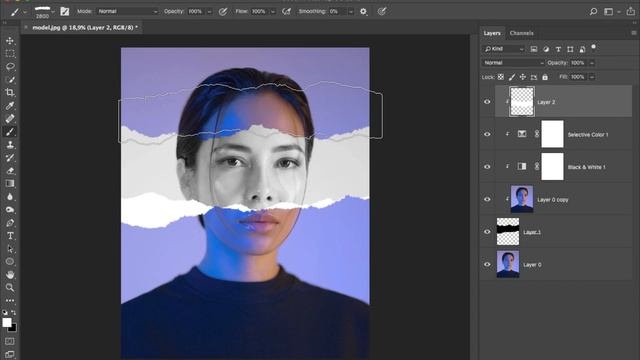This screenshot has height=360, width=640.
Task: Open brush Opacity dropdown arrow
Action: pyautogui.click(x=209, y=12)
